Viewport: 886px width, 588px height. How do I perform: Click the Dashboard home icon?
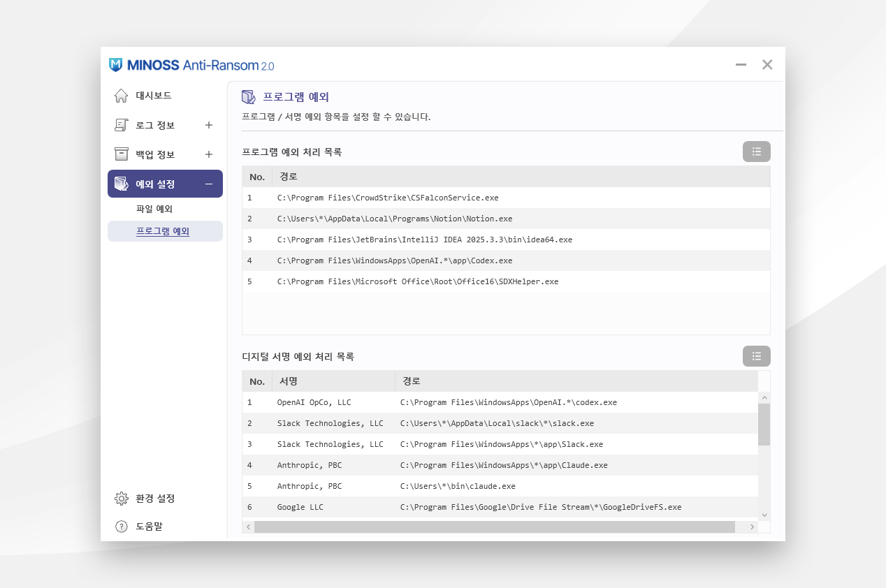tap(121, 96)
